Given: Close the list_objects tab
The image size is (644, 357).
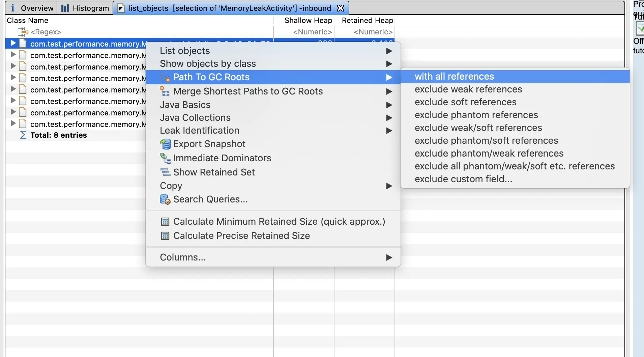Looking at the screenshot, I should pyautogui.click(x=341, y=8).
